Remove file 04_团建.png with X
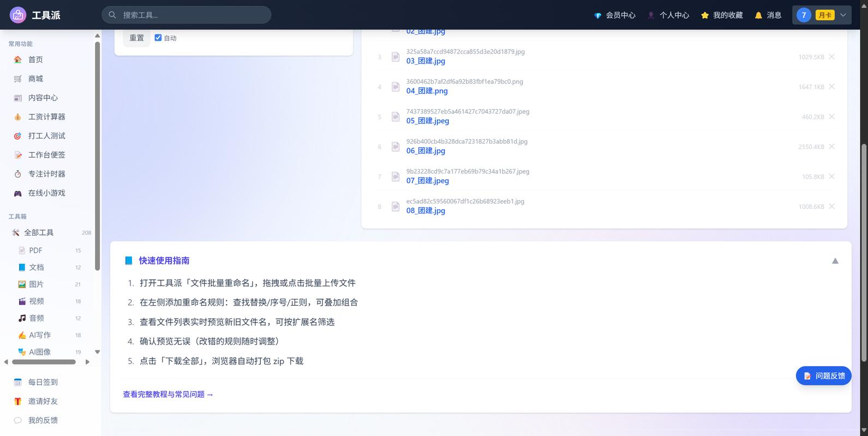The width and height of the screenshot is (868, 436). pos(831,87)
